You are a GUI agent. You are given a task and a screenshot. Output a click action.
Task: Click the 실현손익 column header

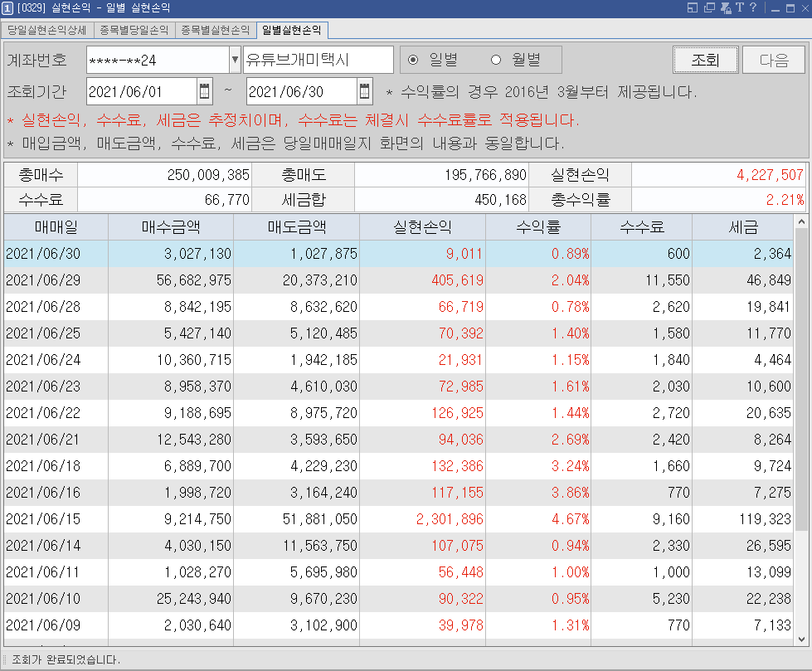(422, 226)
